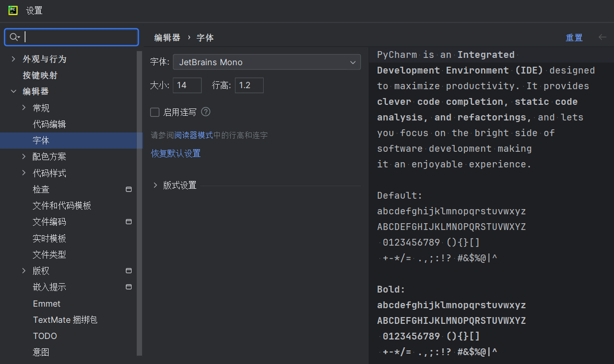Open the 文件和代码模板 settings page
The height and width of the screenshot is (364, 614).
[x=62, y=205]
